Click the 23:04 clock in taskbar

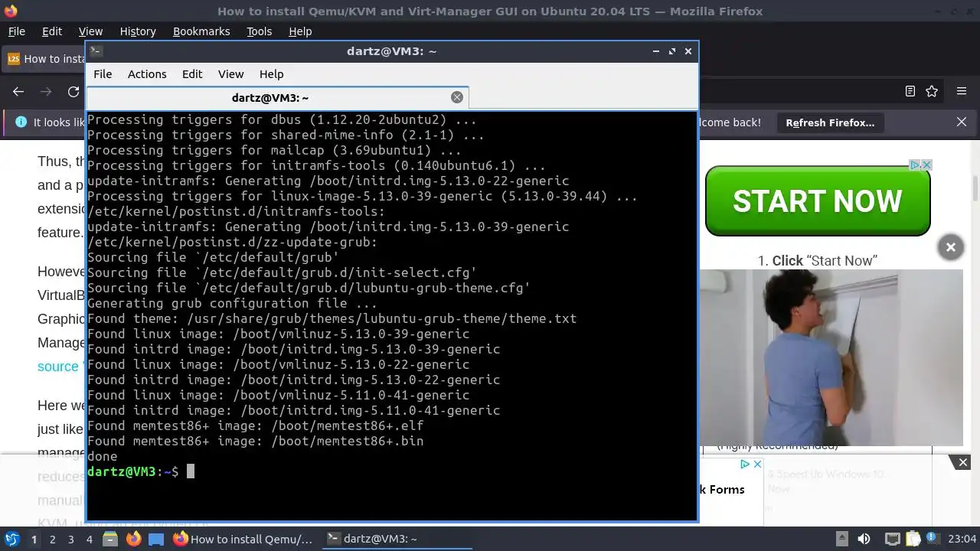(962, 539)
